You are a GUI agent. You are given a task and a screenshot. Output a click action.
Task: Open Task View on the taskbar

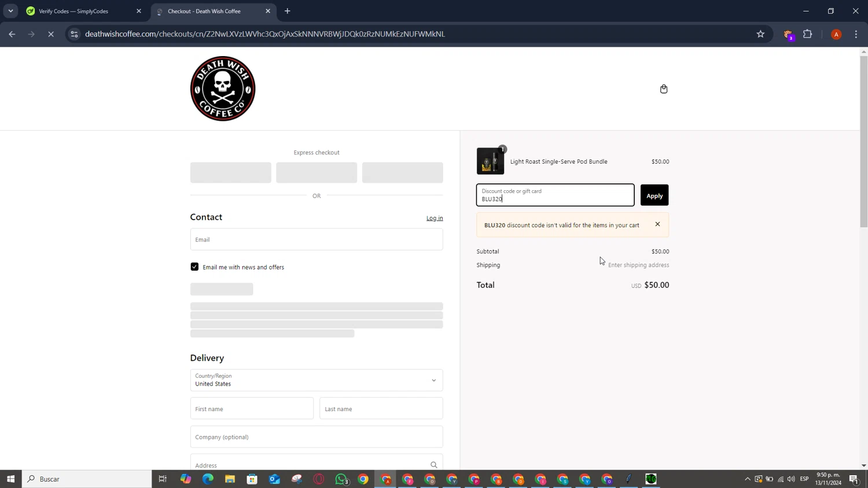pos(163,479)
